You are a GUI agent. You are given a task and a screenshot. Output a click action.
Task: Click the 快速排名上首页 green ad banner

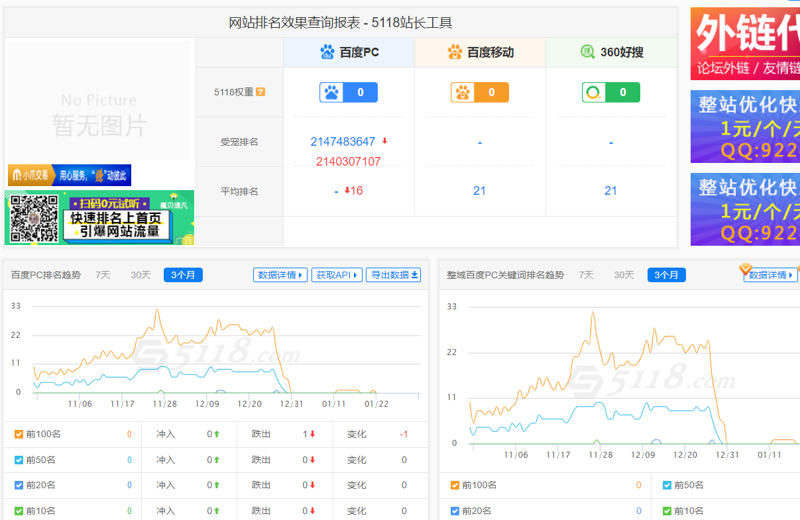pyautogui.click(x=99, y=218)
